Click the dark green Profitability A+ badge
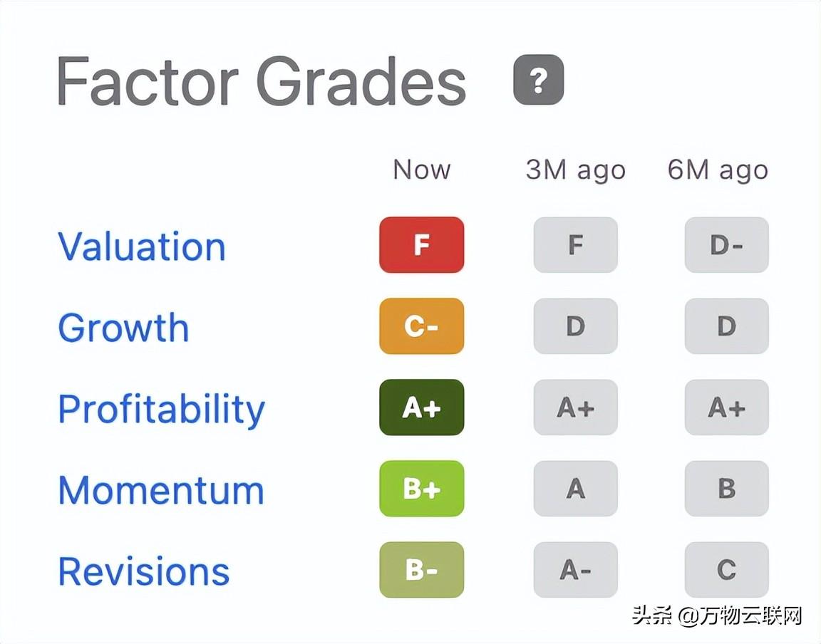The height and width of the screenshot is (644, 821). pos(421,407)
